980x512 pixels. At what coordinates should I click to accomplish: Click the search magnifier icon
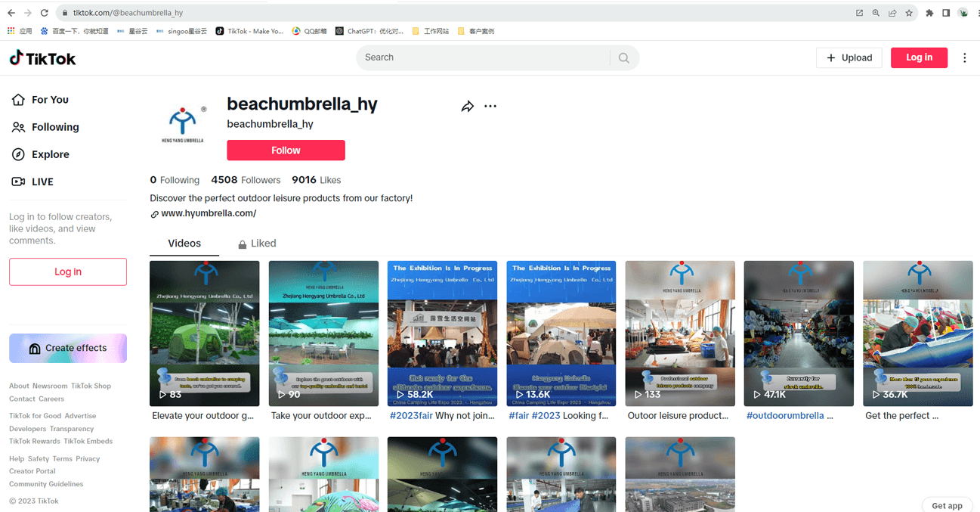click(623, 58)
